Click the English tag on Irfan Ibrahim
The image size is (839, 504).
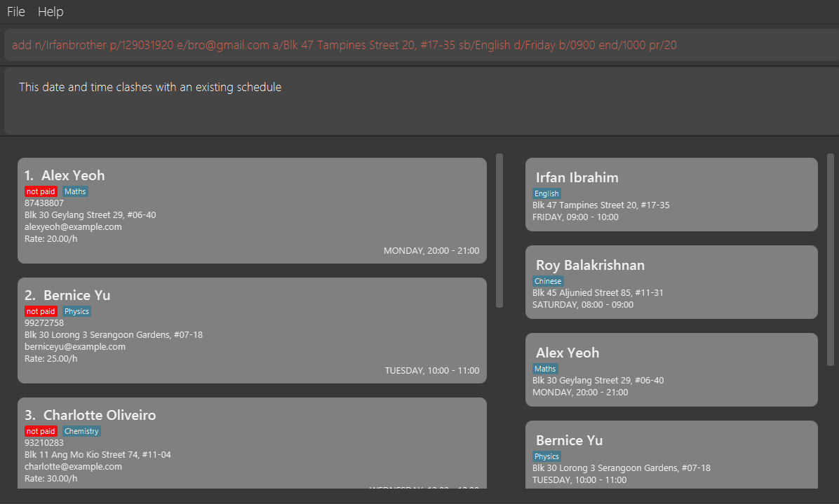coord(546,193)
